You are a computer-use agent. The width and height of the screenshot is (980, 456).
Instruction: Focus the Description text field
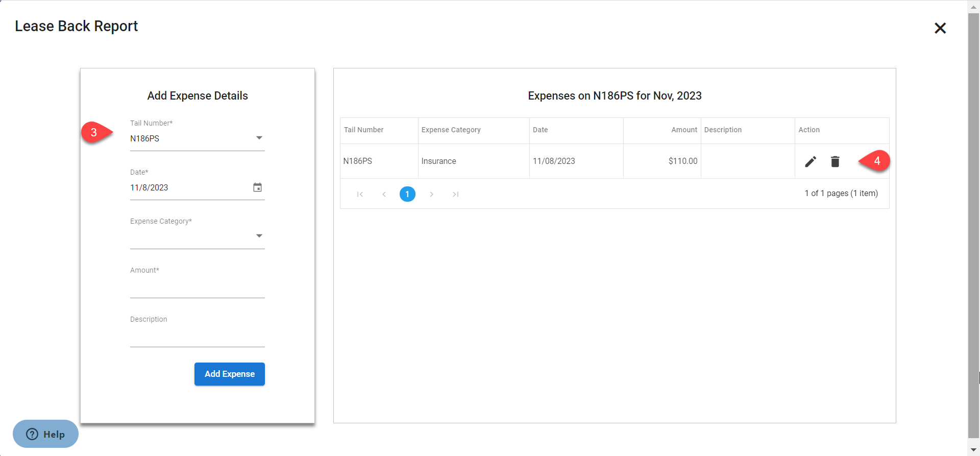(197, 336)
